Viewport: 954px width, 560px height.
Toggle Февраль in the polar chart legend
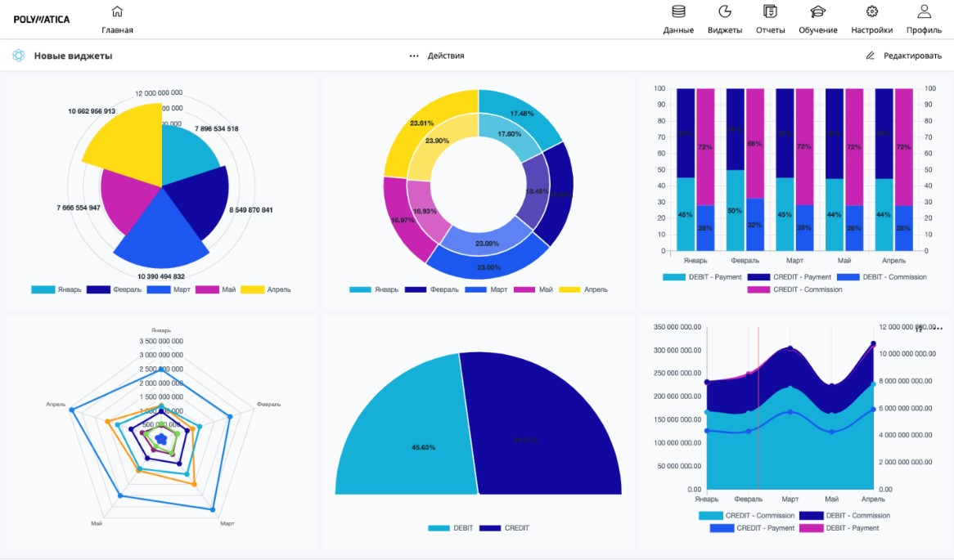[114, 289]
